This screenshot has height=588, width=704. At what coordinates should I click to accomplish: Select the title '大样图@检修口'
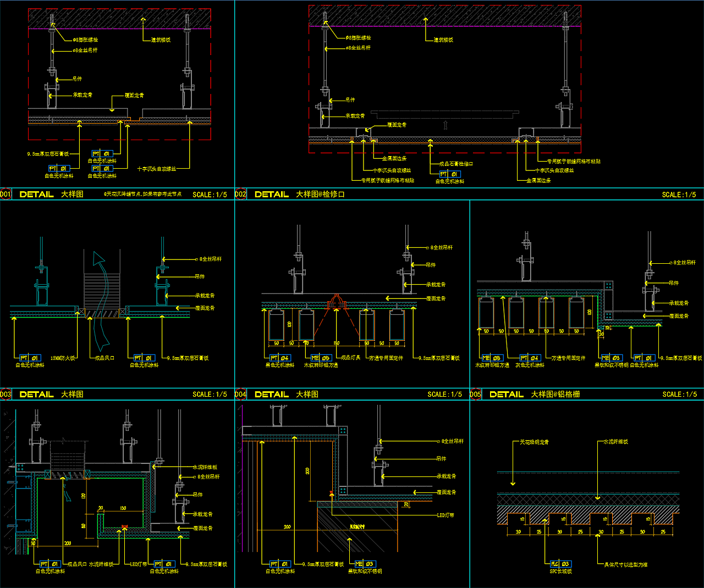(x=321, y=194)
